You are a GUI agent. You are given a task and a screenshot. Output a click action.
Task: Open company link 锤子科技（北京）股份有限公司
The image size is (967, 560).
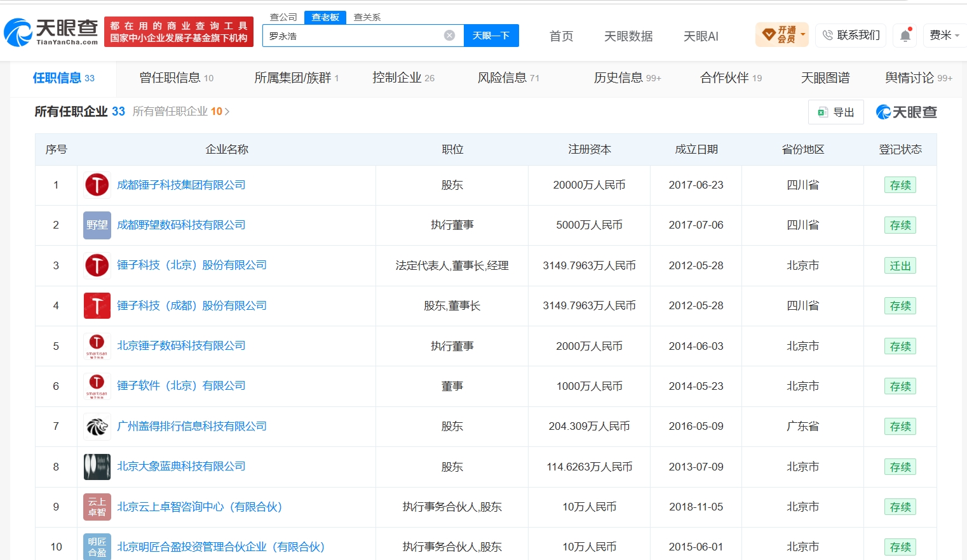pyautogui.click(x=192, y=265)
